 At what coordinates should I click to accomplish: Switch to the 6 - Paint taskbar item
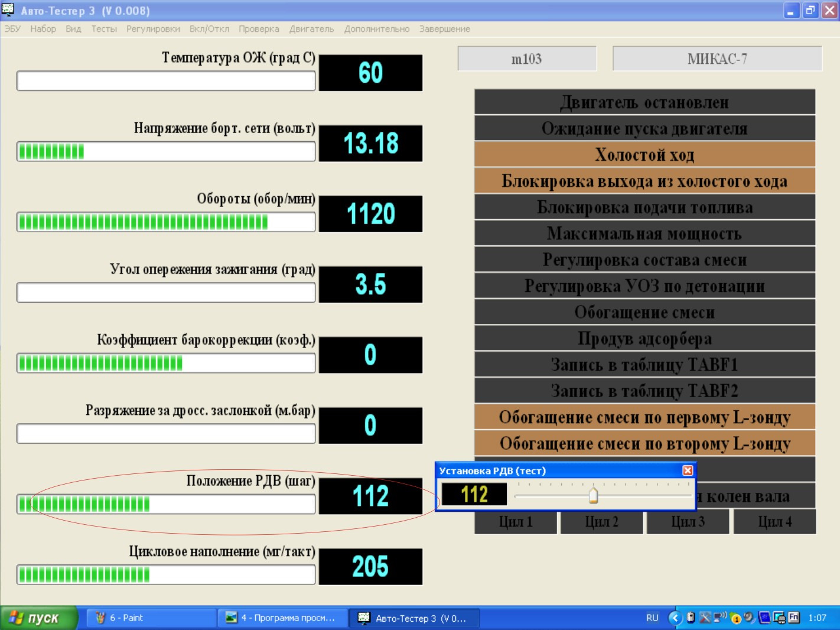click(x=151, y=618)
